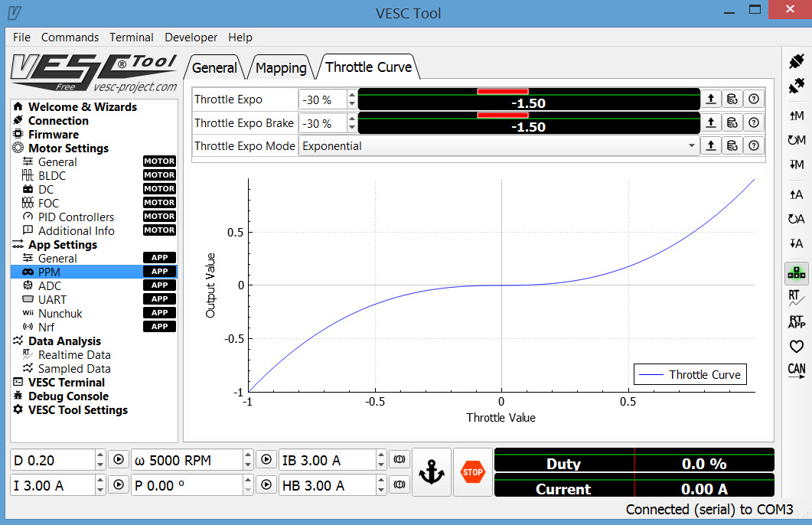Open the Firmware page
Screen dimensions: 812x525
[54, 135]
